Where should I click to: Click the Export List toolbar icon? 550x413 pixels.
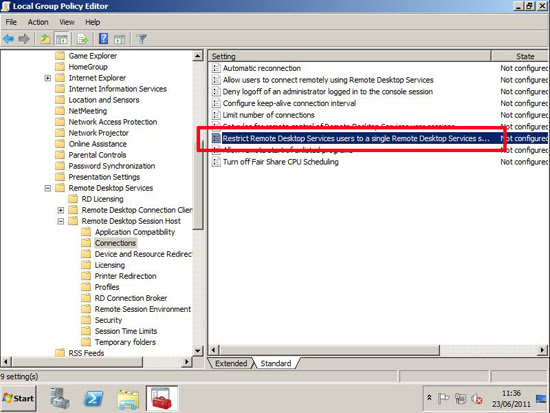(83, 39)
